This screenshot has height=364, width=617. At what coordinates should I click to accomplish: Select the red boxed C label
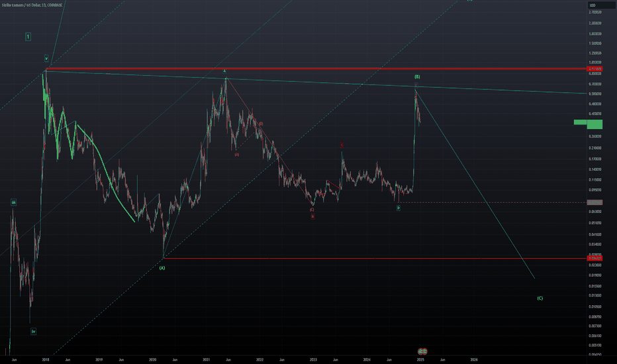342,145
